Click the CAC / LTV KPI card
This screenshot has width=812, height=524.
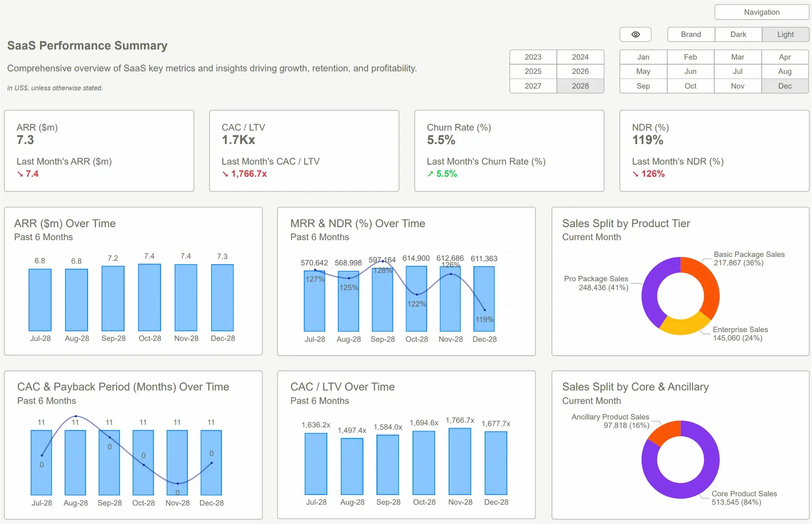[x=304, y=151]
